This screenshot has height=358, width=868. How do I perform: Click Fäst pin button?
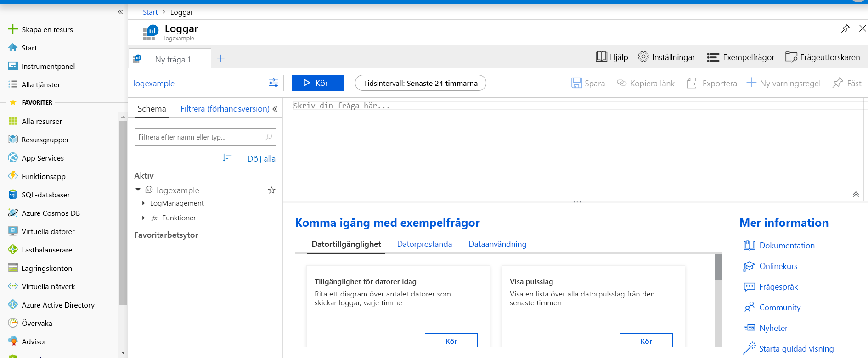847,83
